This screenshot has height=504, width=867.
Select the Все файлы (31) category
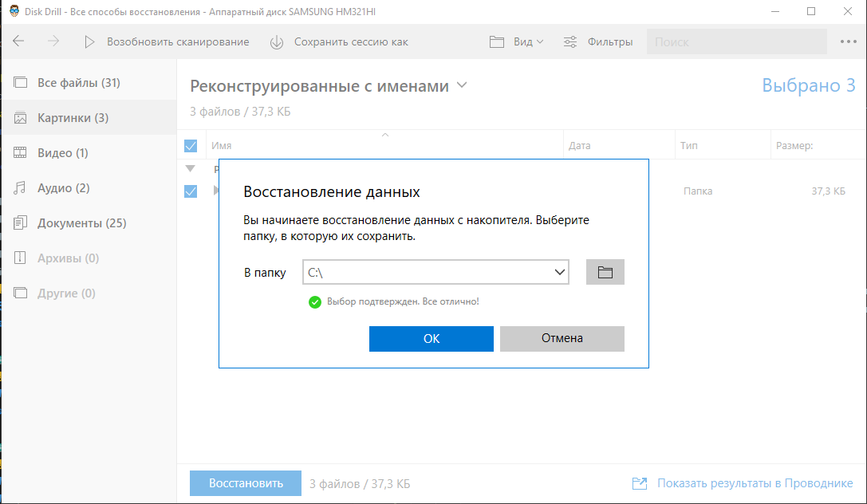pyautogui.click(x=78, y=83)
